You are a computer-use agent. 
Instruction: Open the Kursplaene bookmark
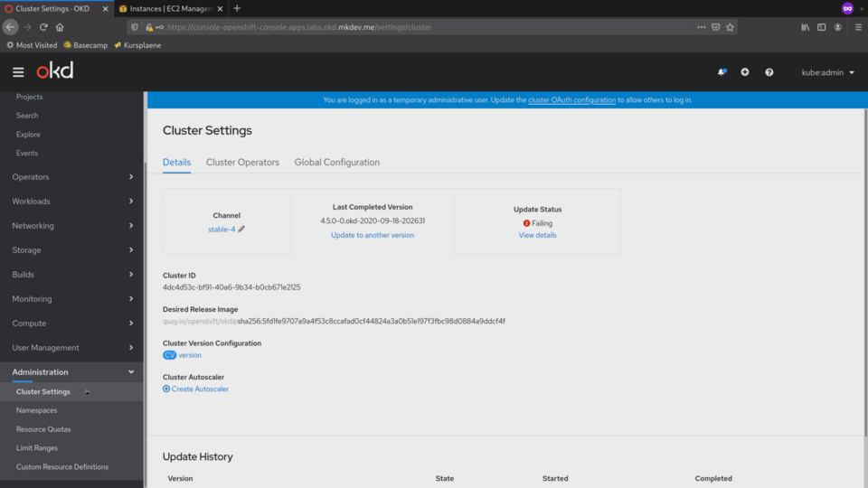137,45
